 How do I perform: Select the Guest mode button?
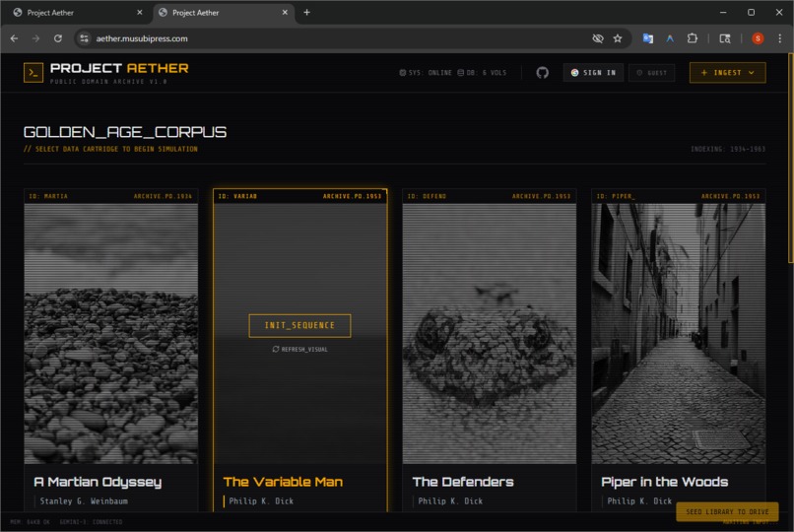(x=652, y=73)
